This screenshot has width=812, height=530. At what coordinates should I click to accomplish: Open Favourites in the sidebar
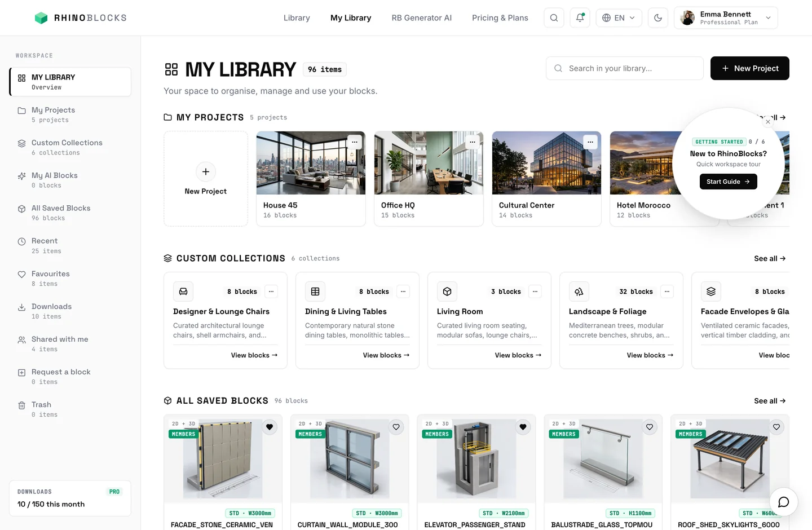(70, 279)
